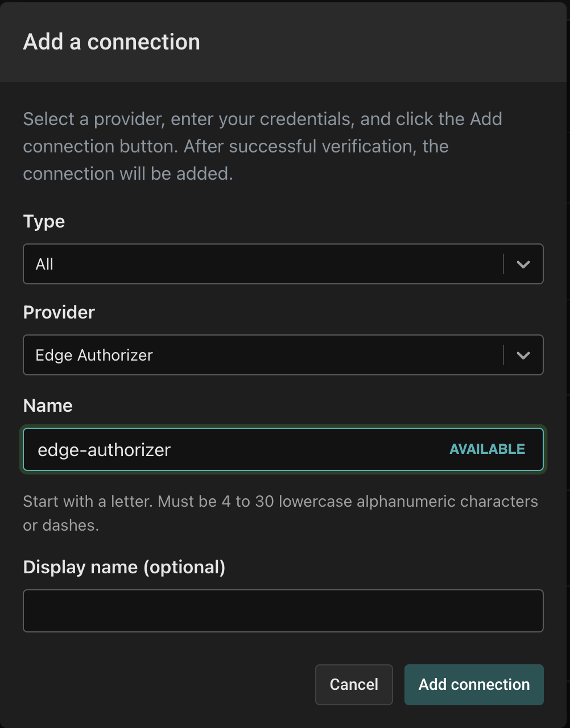Click the Type combo box showing All
Screen dimensions: 570x728
click(262, 264)
